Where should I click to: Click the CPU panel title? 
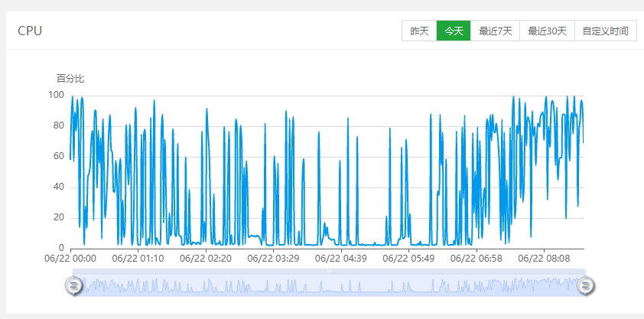30,31
